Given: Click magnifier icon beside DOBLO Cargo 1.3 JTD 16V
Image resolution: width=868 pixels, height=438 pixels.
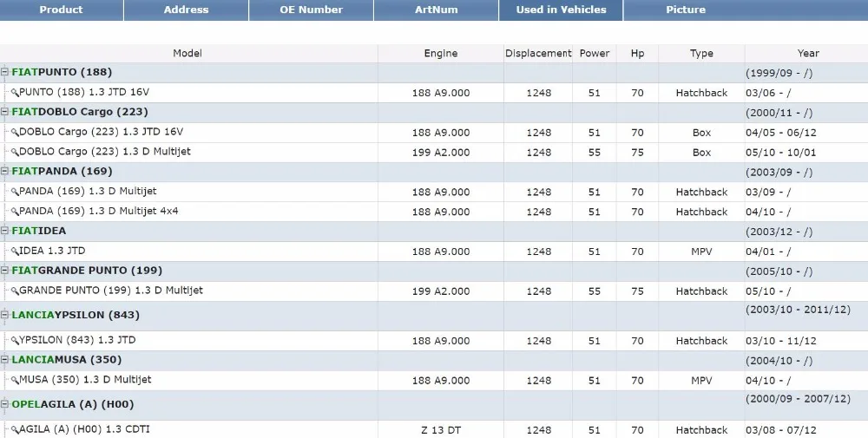Looking at the screenshot, I should tap(15, 133).
